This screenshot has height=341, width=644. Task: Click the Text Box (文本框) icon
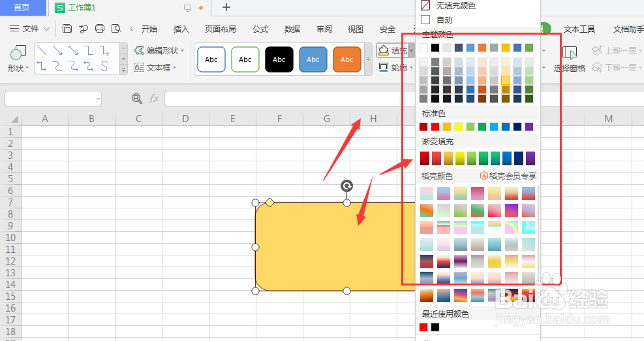click(139, 67)
